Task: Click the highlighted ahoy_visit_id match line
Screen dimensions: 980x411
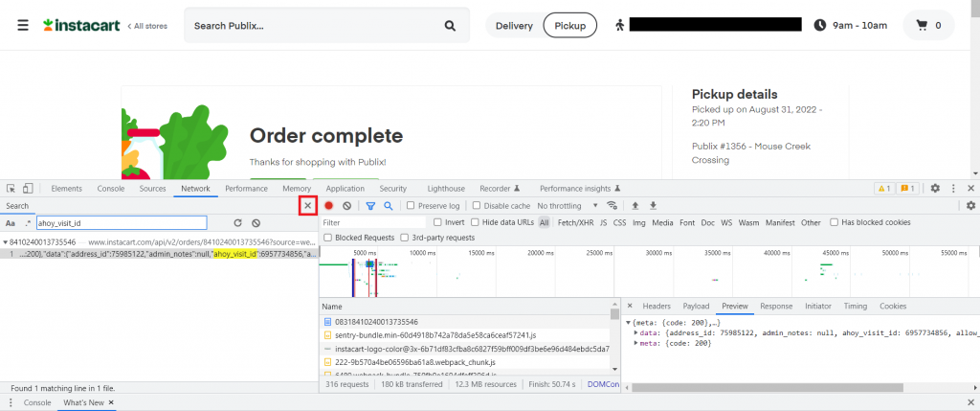Action: 160,254
